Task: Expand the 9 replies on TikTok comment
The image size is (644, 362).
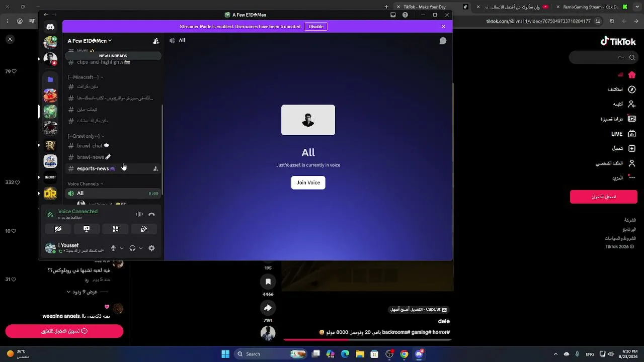Action: [89, 292]
